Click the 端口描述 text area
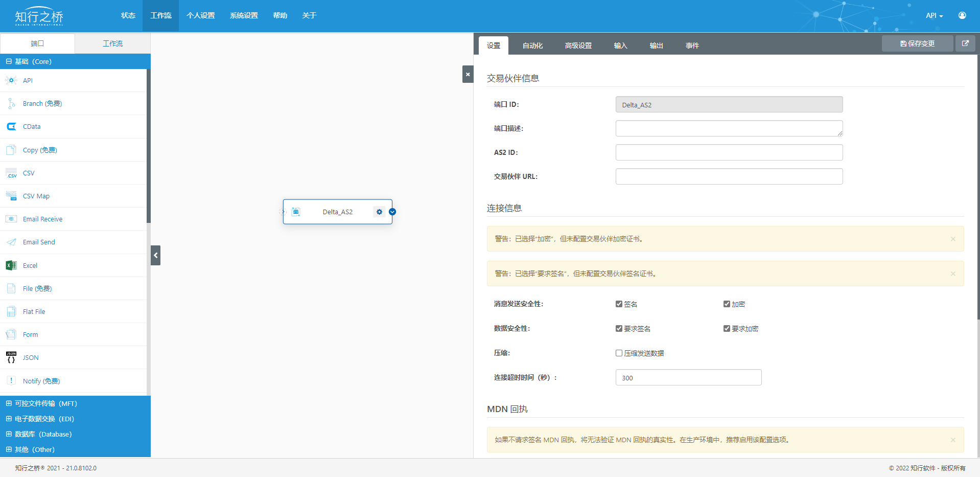The image size is (980, 477). [729, 128]
